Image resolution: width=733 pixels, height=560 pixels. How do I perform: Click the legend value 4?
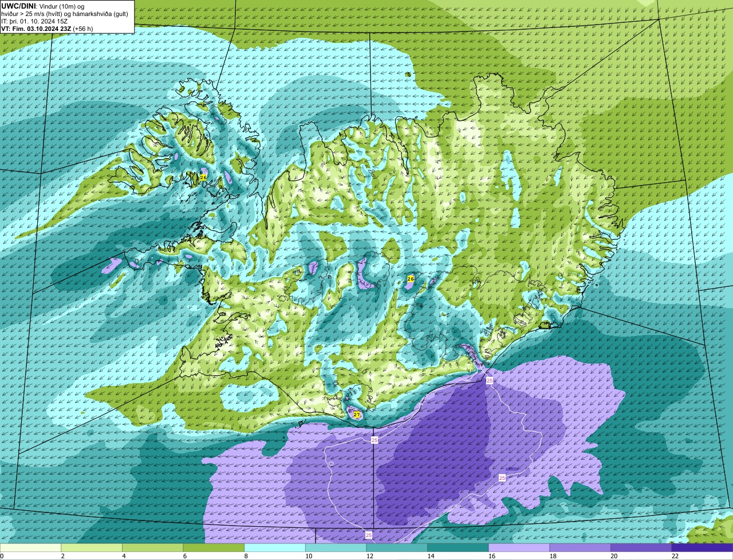(124, 556)
